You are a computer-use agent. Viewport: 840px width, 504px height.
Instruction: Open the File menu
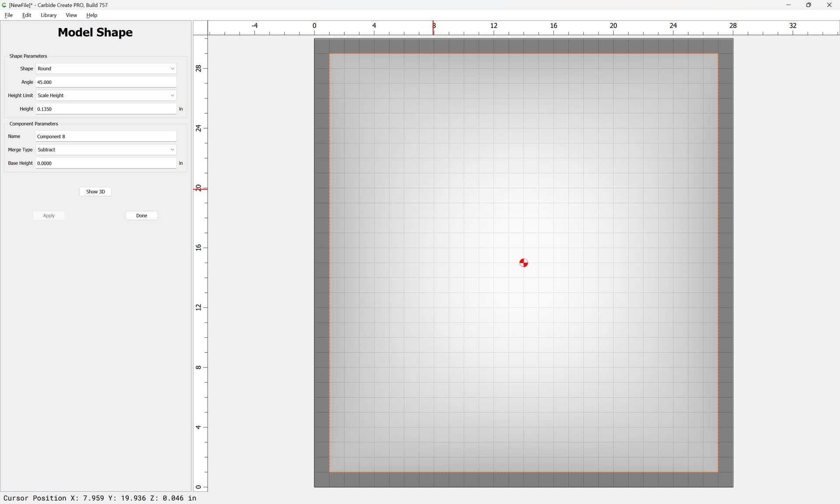pyautogui.click(x=8, y=15)
